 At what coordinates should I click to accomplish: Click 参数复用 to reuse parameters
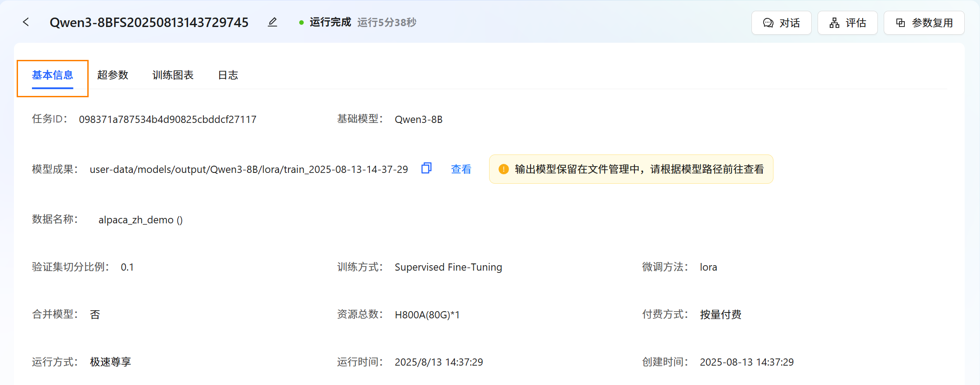[x=924, y=23]
